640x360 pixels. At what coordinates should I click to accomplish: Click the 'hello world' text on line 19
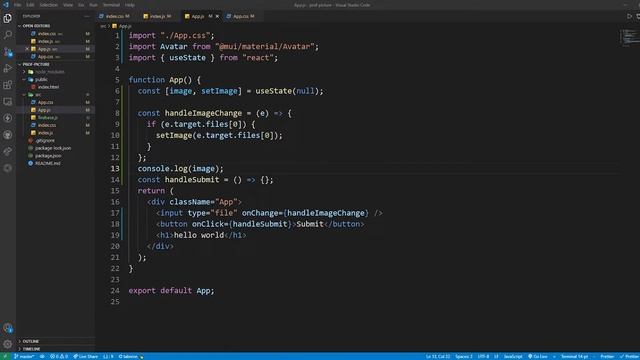point(199,235)
